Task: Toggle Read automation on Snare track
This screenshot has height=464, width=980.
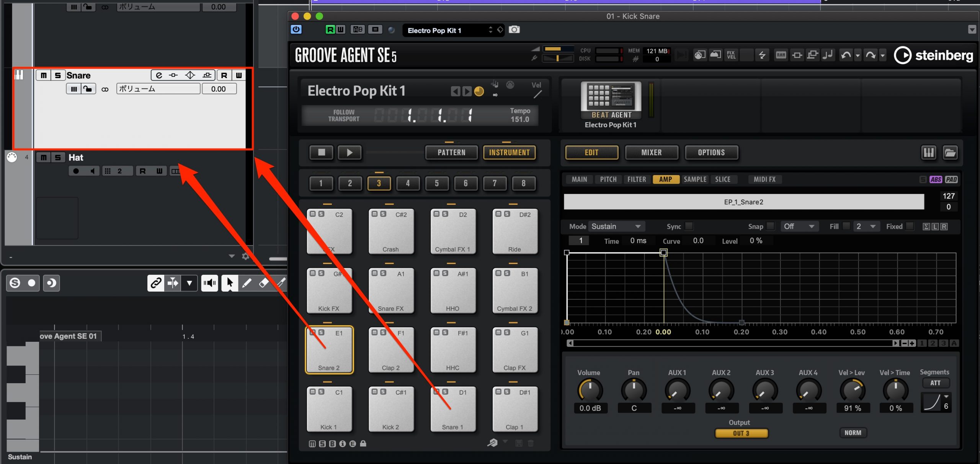Action: (x=224, y=75)
